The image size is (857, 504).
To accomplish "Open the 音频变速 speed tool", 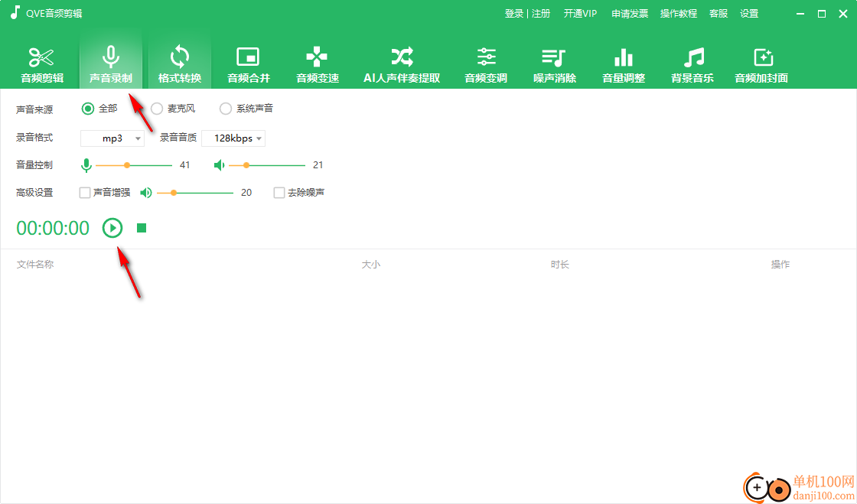I will 318,65.
